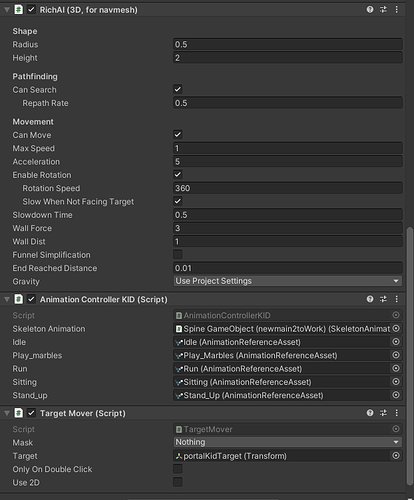Disable the Can Search checkbox

pyautogui.click(x=178, y=89)
